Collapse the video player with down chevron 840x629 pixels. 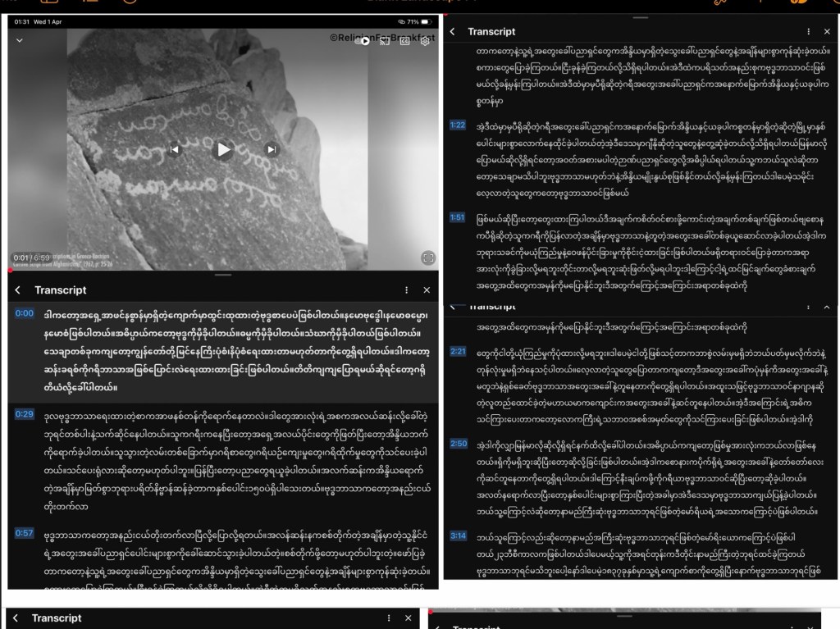click(x=20, y=40)
